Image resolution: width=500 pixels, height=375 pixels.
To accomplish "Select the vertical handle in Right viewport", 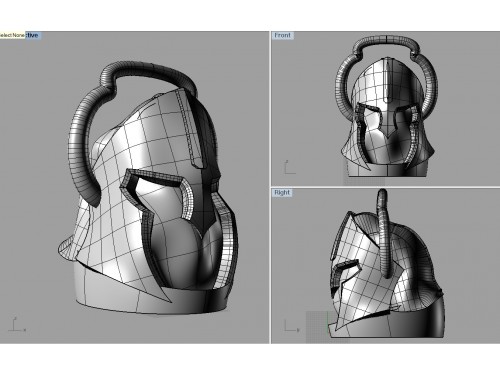I will tap(384, 233).
